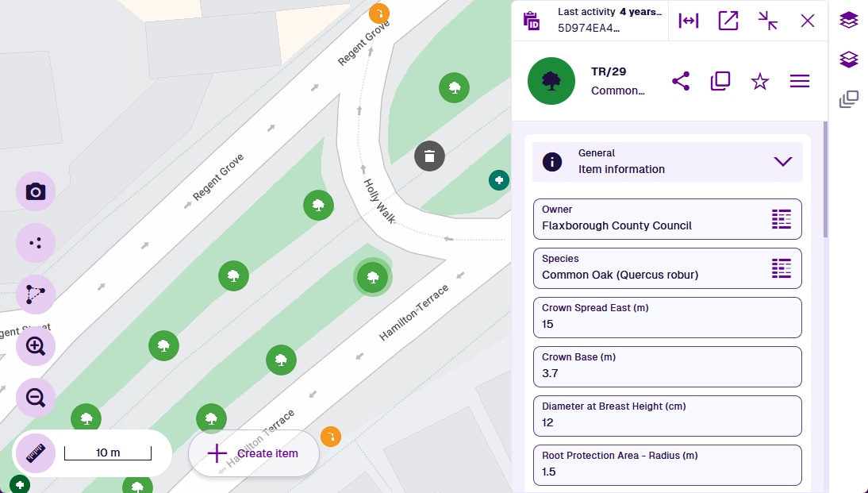Open the ruler measure tool

point(36,454)
